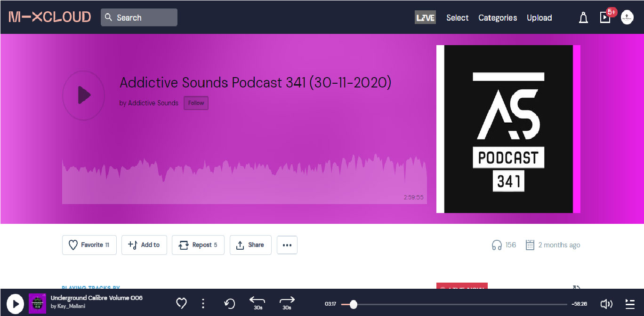Open the user profile avatar
Viewport: 644px width, 316px height.
point(627,18)
